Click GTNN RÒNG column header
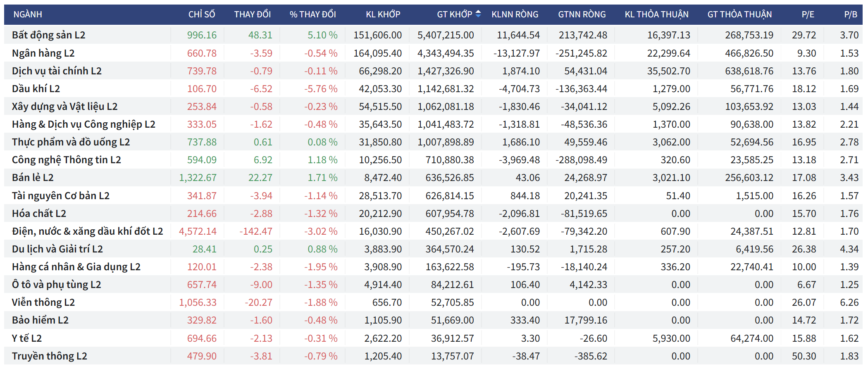The height and width of the screenshot is (369, 868). (x=582, y=14)
